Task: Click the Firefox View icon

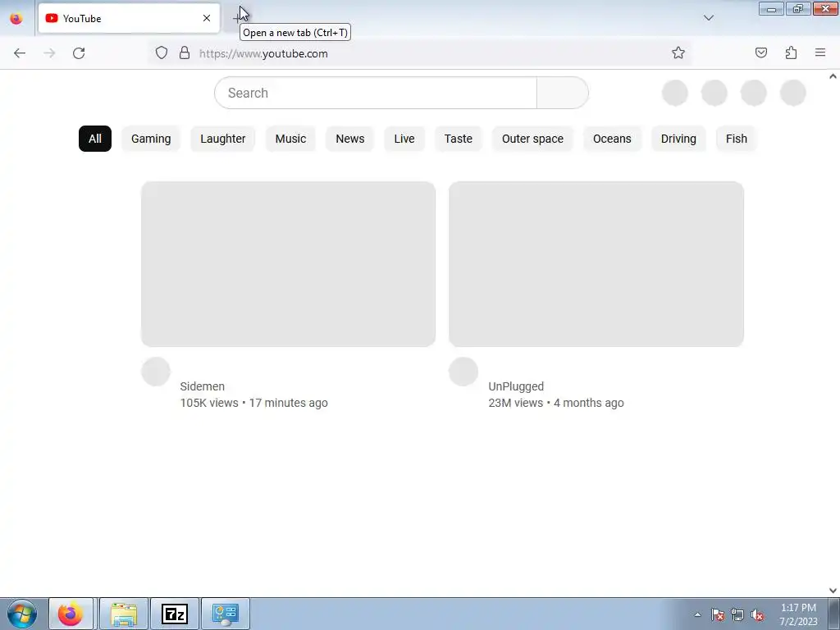Action: [x=16, y=18]
